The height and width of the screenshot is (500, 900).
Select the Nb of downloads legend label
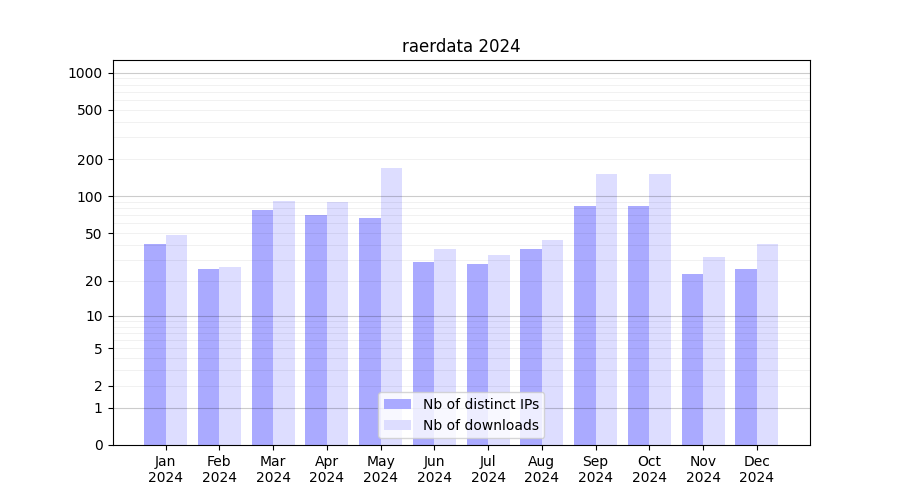point(480,425)
